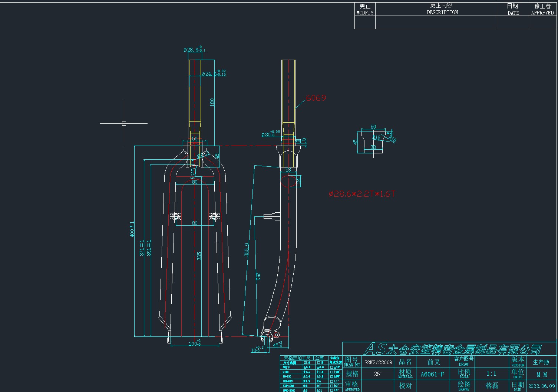The height and width of the screenshot is (392, 558).
Task: Select the A6061-F material cell
Action: [x=432, y=374]
